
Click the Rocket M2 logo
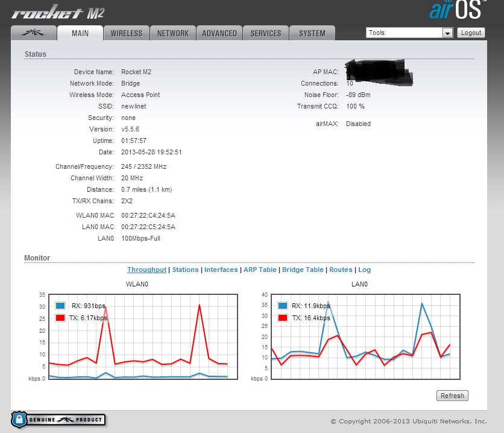point(58,13)
